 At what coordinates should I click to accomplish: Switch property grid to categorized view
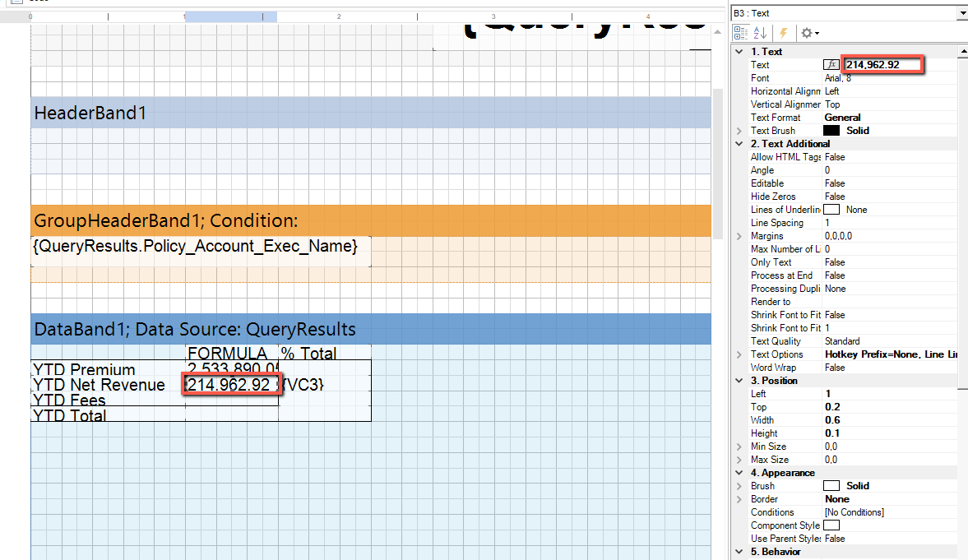(740, 33)
